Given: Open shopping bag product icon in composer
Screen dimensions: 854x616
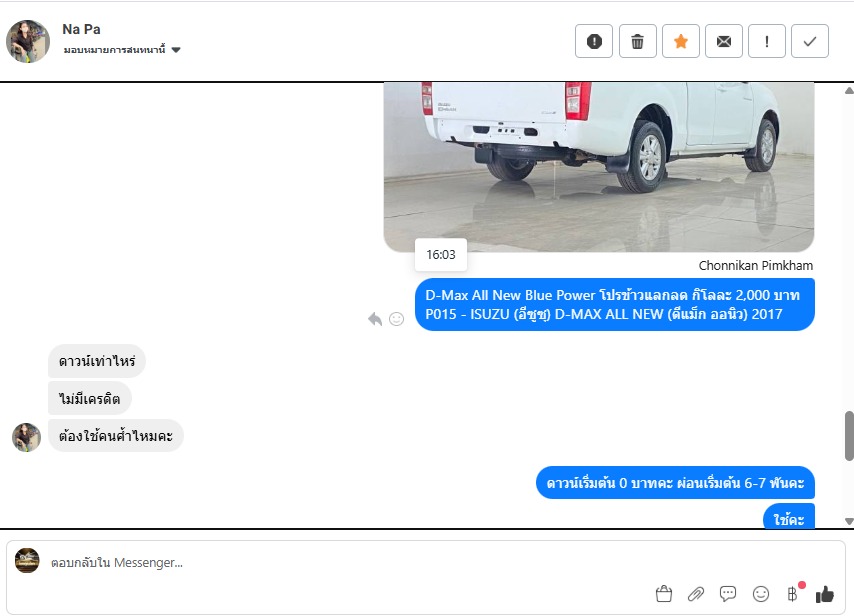Looking at the screenshot, I should point(664,594).
